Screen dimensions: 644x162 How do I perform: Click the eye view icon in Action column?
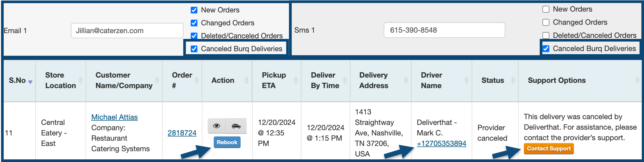point(216,126)
